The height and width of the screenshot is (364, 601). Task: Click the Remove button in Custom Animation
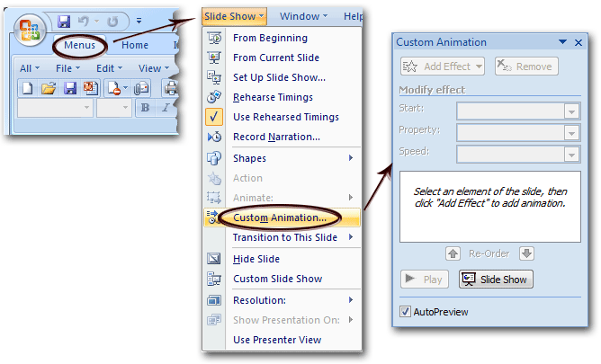click(525, 67)
